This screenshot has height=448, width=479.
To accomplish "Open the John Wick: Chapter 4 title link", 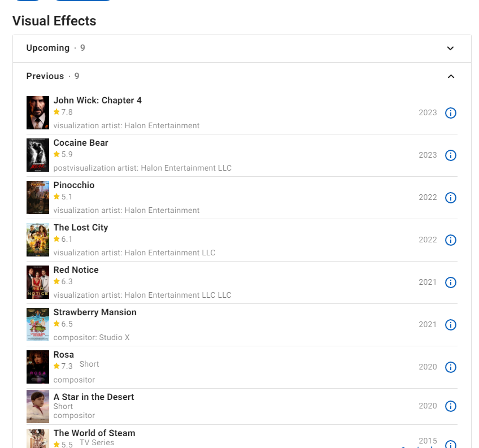I will point(98,100).
